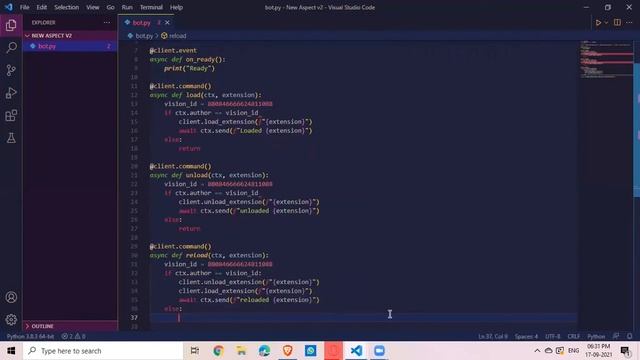Click the 'unload' function name in editor
640x360 pixels.
tap(197, 175)
